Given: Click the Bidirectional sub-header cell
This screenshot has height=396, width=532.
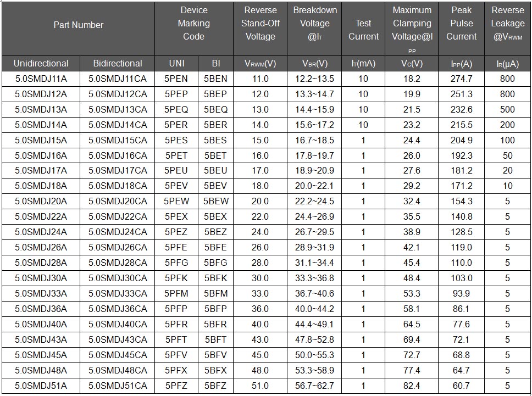Looking at the screenshot, I should click(118, 64).
